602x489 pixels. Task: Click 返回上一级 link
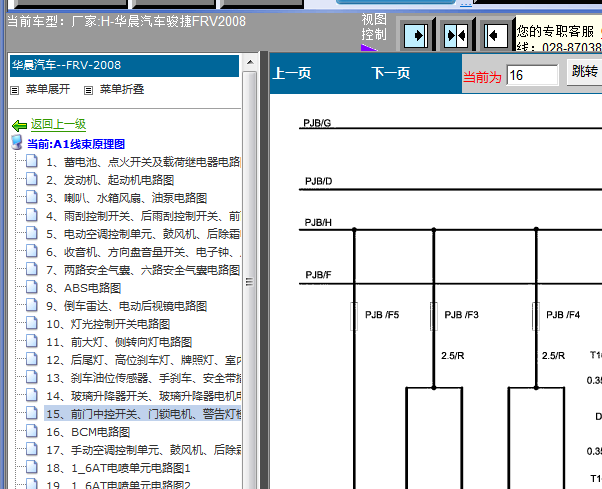pos(58,124)
